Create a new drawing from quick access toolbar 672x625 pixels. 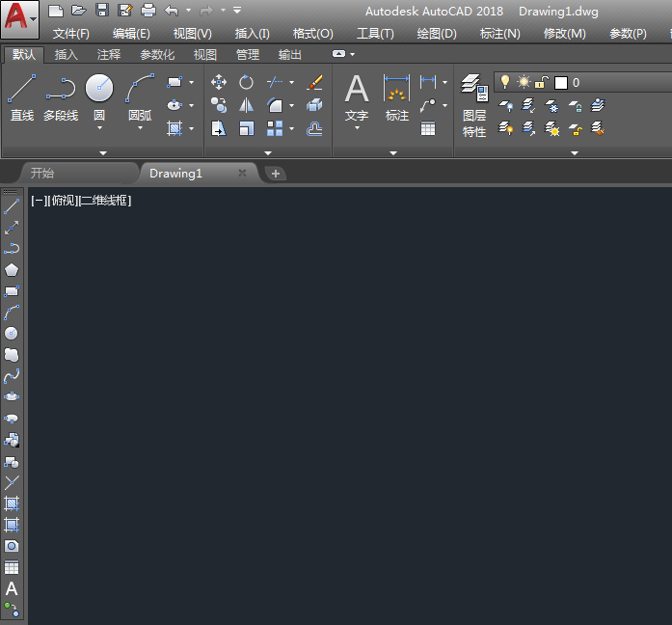pyautogui.click(x=56, y=11)
